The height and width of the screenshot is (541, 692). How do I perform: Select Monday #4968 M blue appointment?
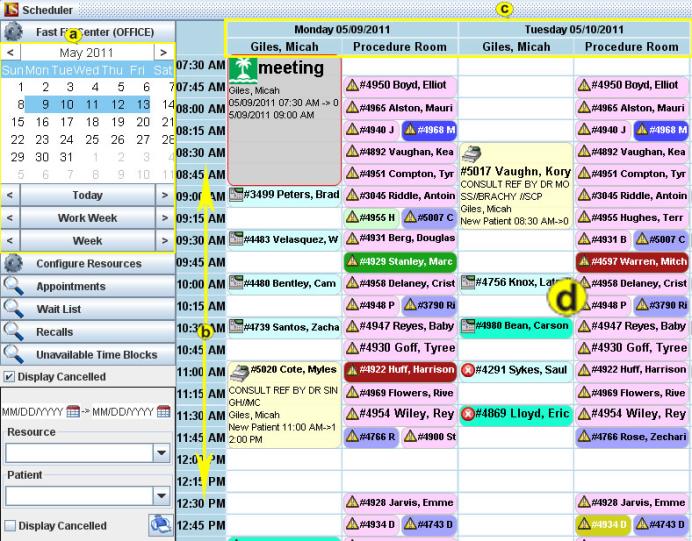point(429,129)
